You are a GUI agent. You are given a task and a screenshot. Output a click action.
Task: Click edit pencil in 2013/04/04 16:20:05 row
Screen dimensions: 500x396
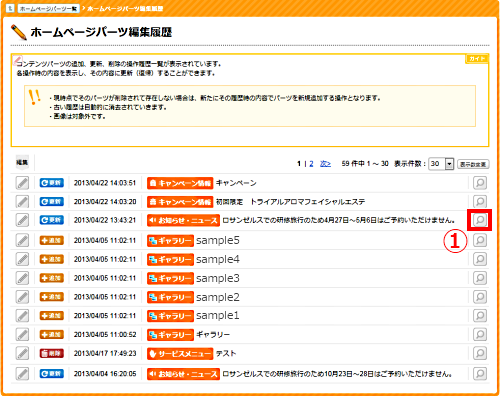[22, 374]
